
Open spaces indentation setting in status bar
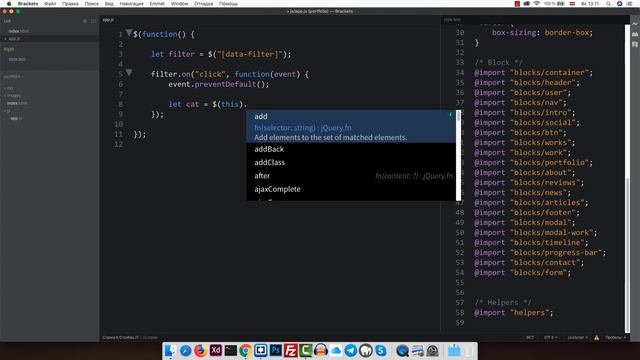click(x=615, y=338)
